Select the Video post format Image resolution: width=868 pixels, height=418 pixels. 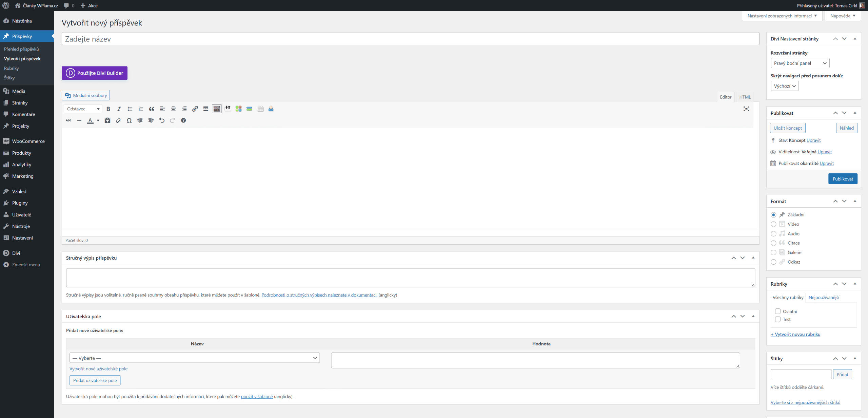(x=773, y=224)
